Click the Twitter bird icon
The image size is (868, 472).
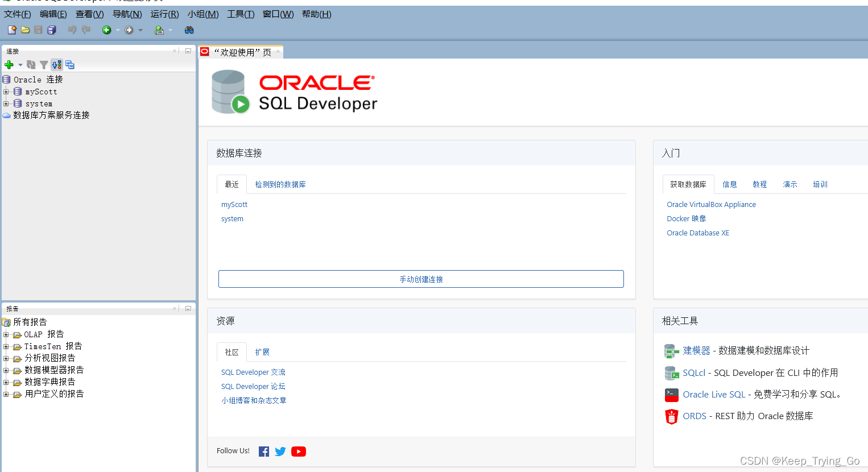(280, 452)
